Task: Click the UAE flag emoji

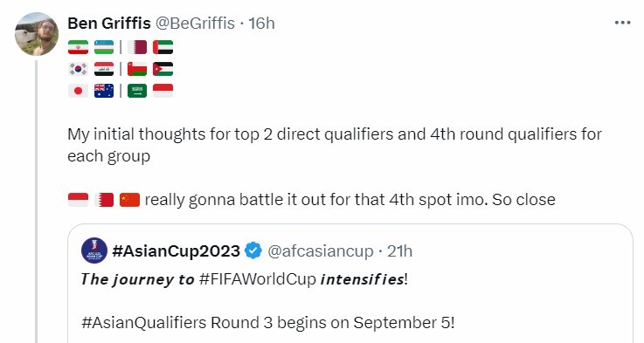Action: tap(163, 47)
